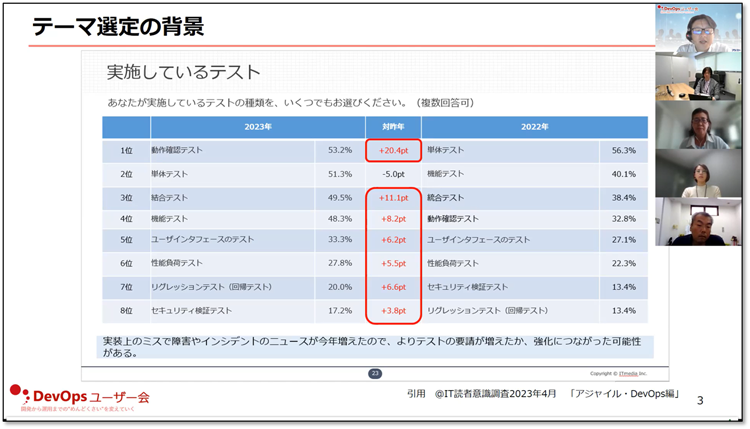Select the bottom participant video thumbnail
Screen dimensions: 750x429
[x=701, y=222]
